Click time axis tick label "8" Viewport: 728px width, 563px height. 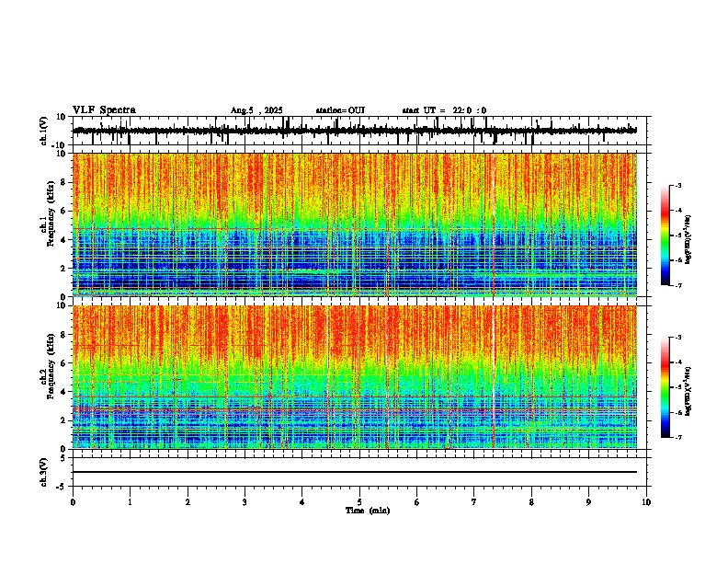(531, 502)
